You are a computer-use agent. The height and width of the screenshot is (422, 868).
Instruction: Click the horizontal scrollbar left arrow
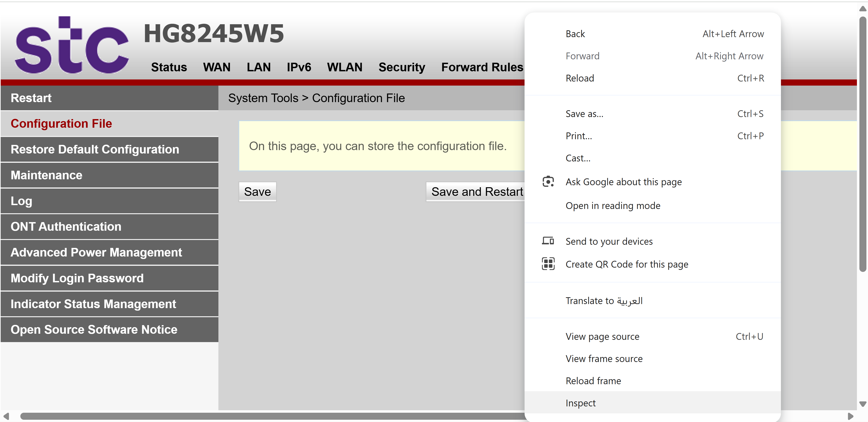[6, 416]
